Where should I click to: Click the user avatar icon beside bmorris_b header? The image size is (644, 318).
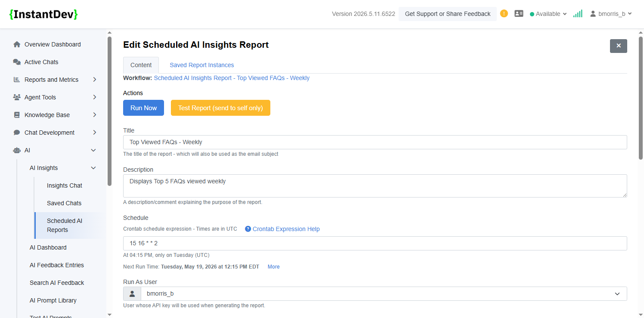coord(593,14)
